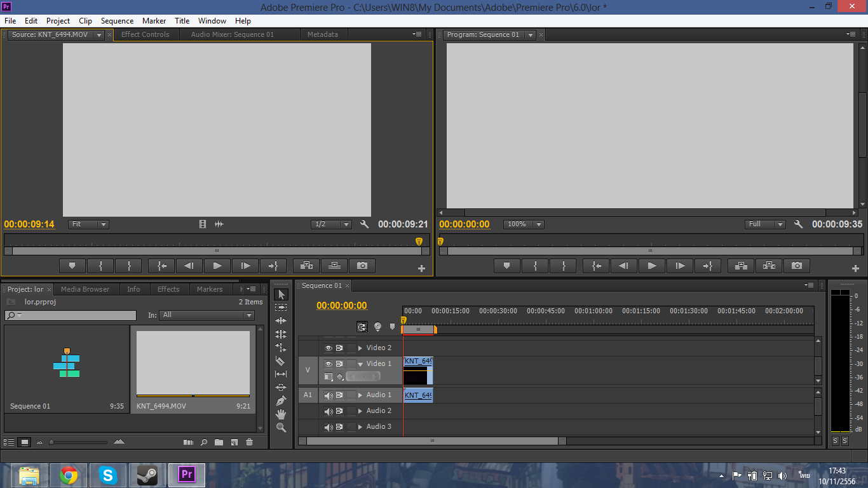Open the File menu

tap(10, 21)
